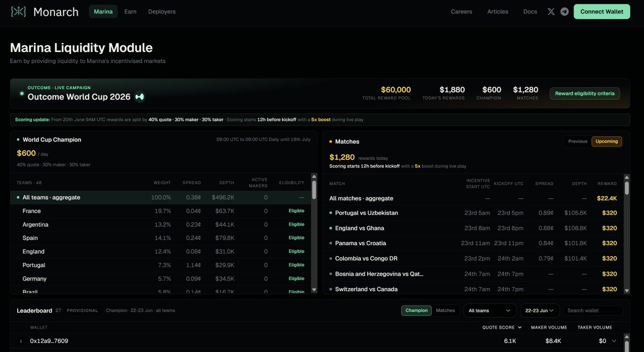Expand wallet 0x12a9...7609 row chevron
The image size is (644, 352).
pyautogui.click(x=614, y=341)
